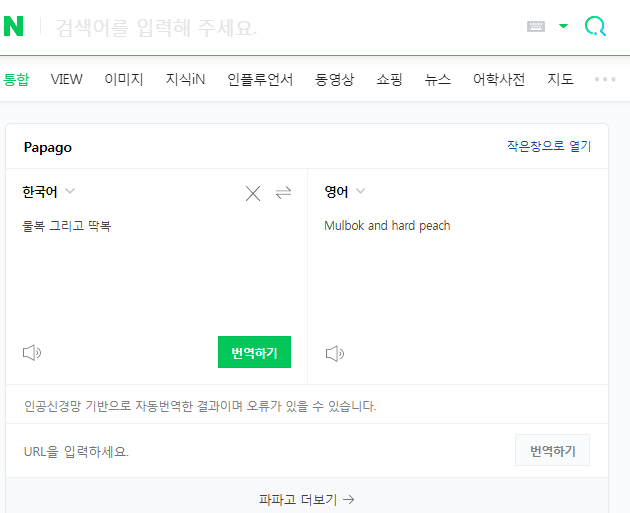Screen dimensions: 630x513
Task: Expand the search history dropdown arrow
Action: point(563,26)
